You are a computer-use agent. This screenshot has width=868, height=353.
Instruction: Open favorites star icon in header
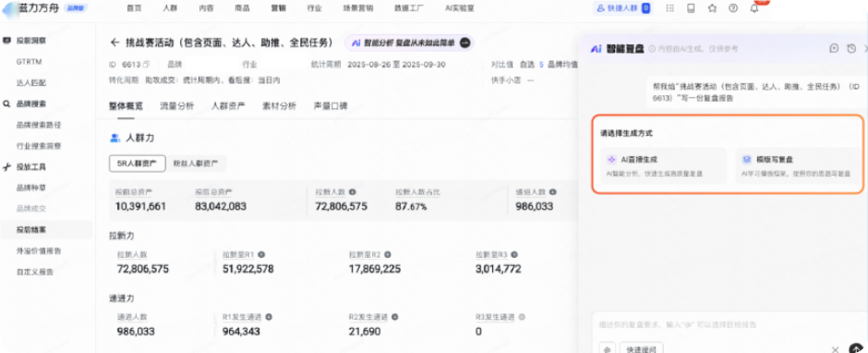pos(712,8)
